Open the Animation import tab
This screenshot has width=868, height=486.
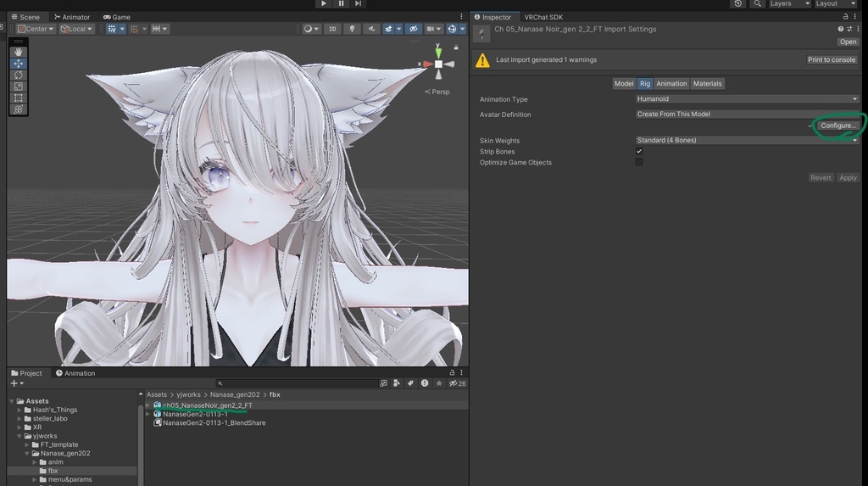tap(671, 84)
